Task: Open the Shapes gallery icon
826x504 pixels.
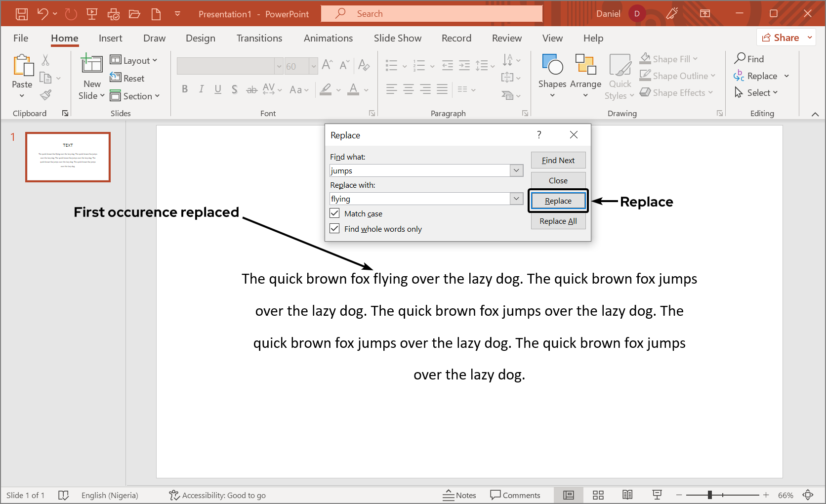Action: (552, 65)
